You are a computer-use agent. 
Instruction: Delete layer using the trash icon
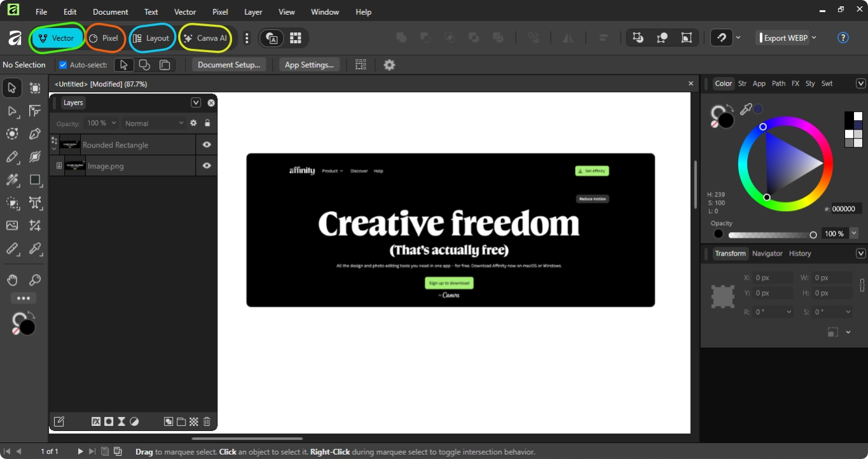(207, 421)
